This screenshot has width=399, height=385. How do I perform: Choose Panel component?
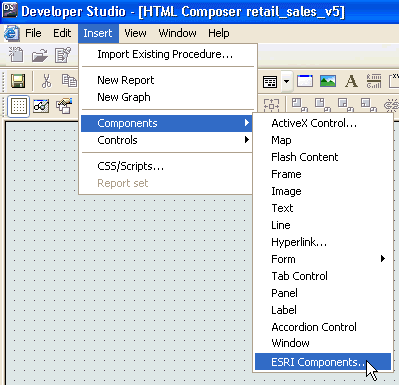point(323,293)
